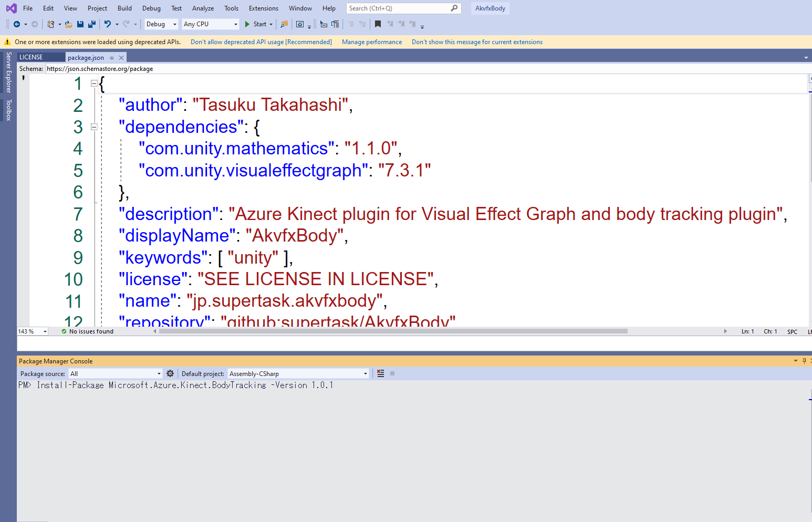This screenshot has width=812, height=522.
Task: Open Package Manager Console window options dropdown
Action: [796, 361]
